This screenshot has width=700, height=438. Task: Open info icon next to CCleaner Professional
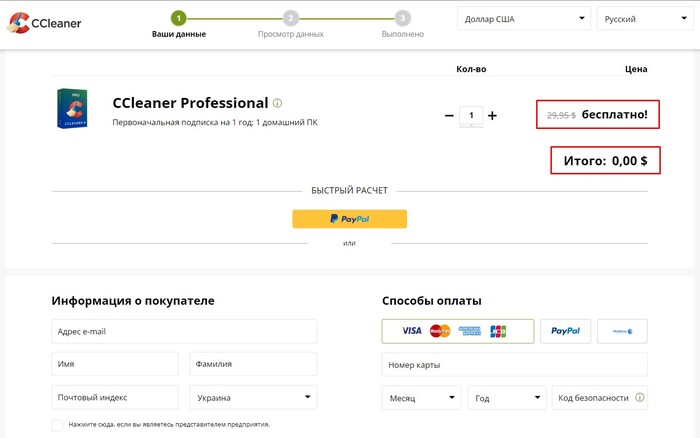277,103
